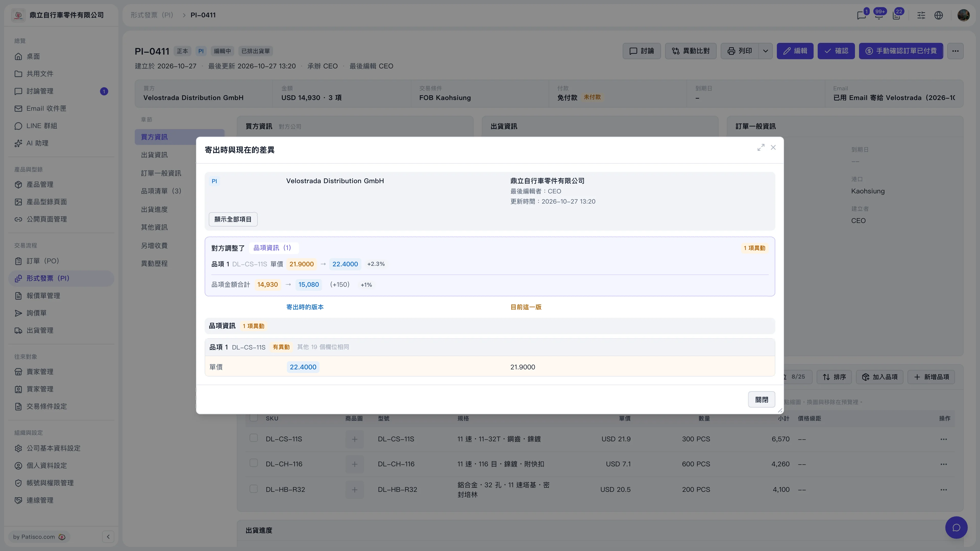This screenshot has width=980, height=551.
Task: Select checkbox for DL-CH-116 row
Action: [254, 463]
